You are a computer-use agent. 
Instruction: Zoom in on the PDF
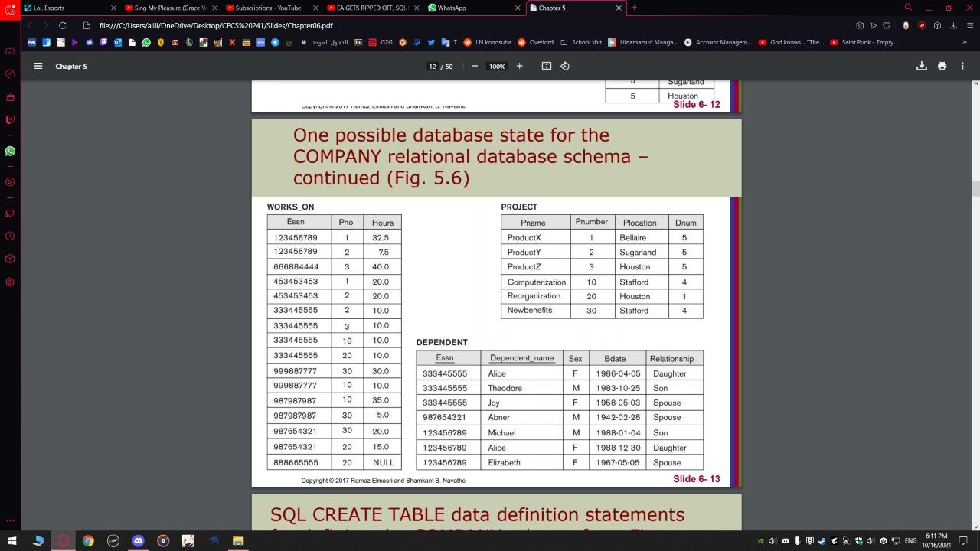[519, 67]
